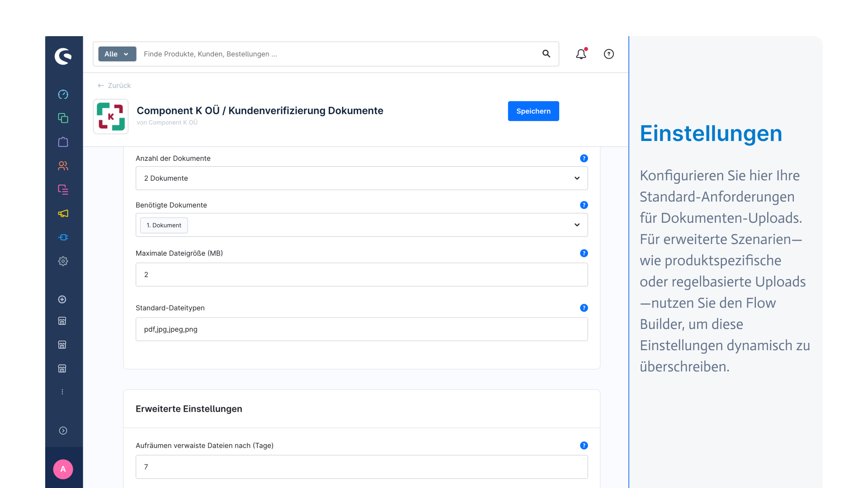This screenshot has width=868, height=488.
Task: Click the add sales channel plus icon
Action: coord(62,300)
